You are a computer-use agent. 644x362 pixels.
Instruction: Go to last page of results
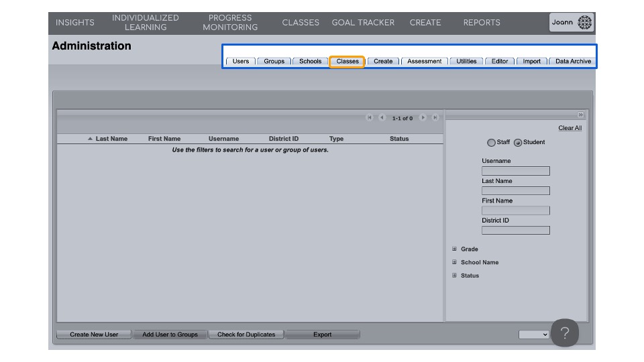(435, 118)
